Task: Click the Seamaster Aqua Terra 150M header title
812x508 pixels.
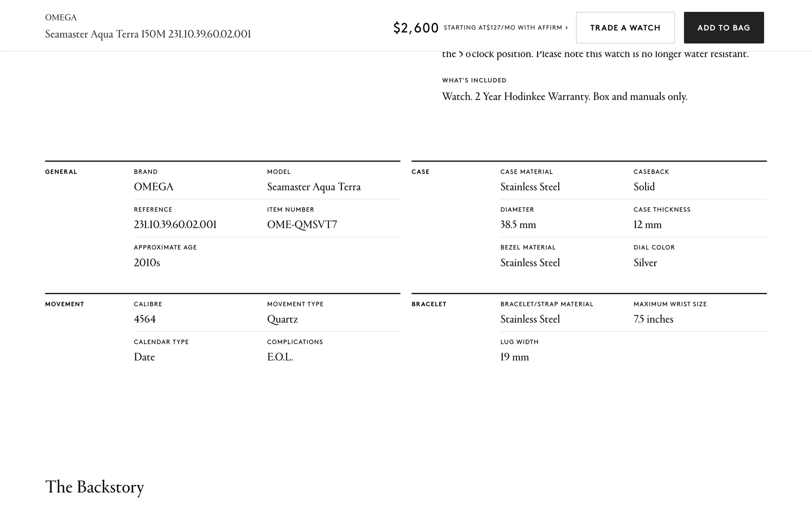Action: tap(148, 34)
